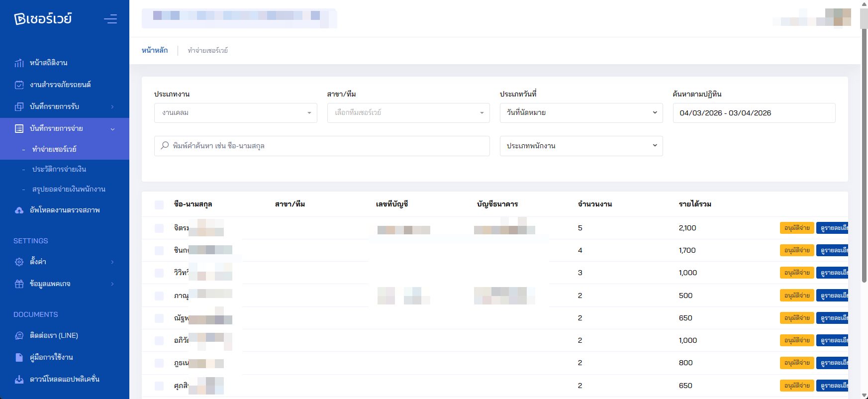Viewport: 868px width, 399px height.
Task: Open สรุปยอดจ่ายเงินพนักงาน in the sidebar
Action: [69, 189]
